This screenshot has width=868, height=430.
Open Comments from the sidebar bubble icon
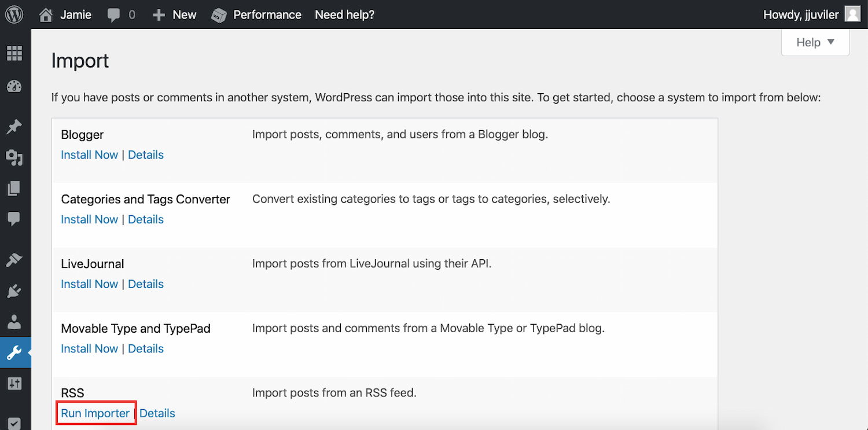[14, 219]
